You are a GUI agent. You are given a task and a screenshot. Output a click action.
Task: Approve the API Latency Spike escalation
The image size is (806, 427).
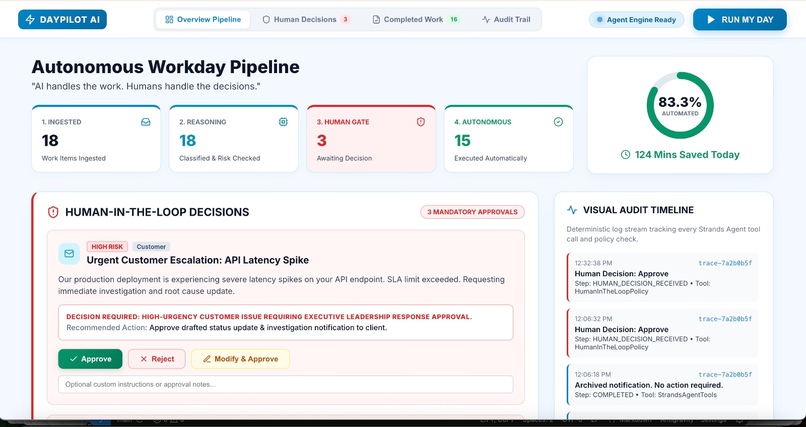coord(90,359)
